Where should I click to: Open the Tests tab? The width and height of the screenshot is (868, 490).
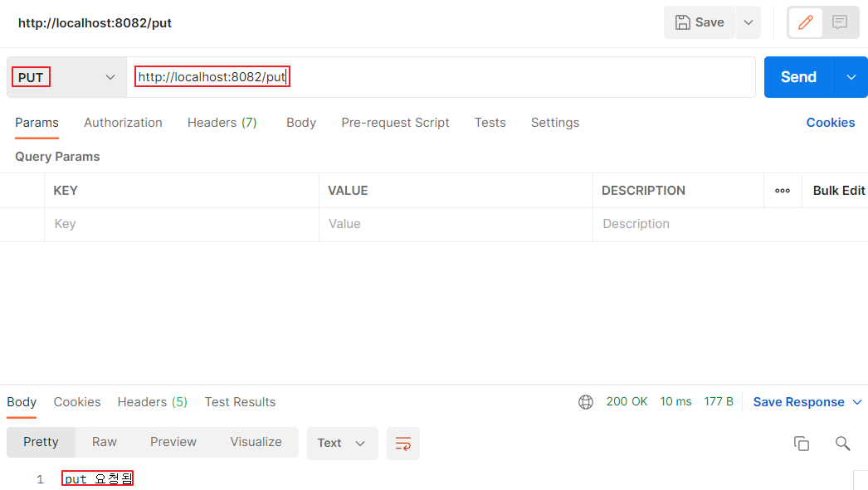pos(490,123)
